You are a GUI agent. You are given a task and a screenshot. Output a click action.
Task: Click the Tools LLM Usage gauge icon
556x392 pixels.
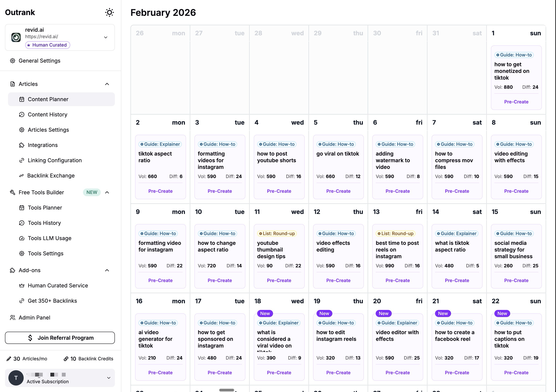tap(22, 238)
